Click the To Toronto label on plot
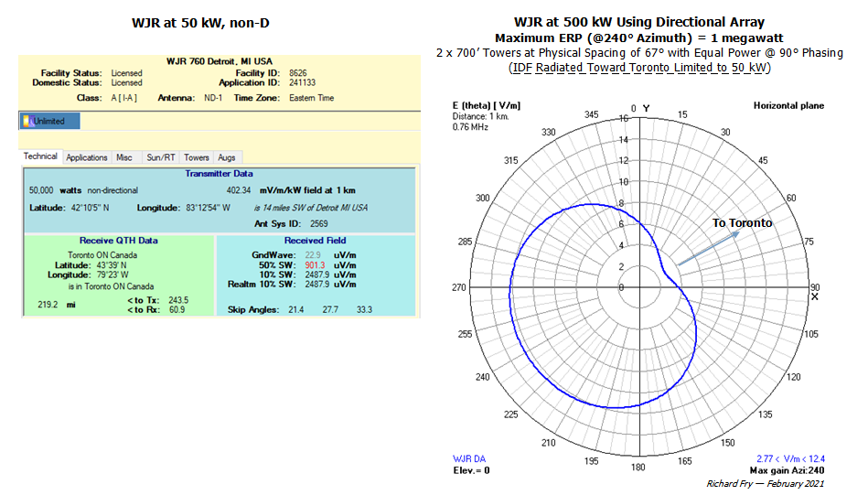Viewport: 868px width, 495px height. click(x=742, y=223)
